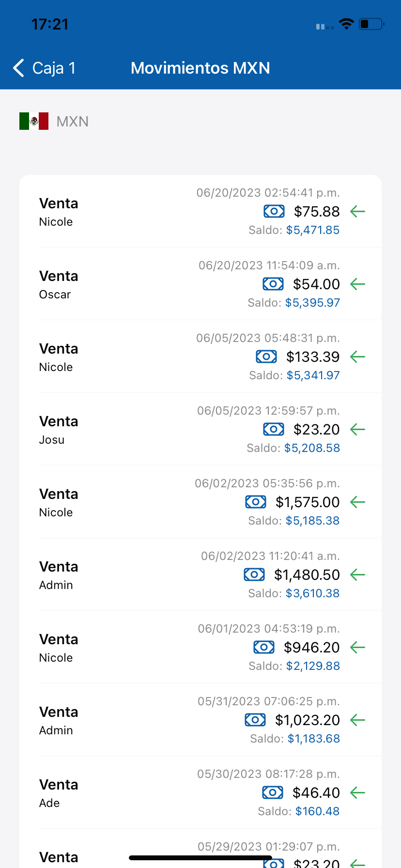
Task: Tap the cash icon beside $946.20
Action: click(263, 647)
